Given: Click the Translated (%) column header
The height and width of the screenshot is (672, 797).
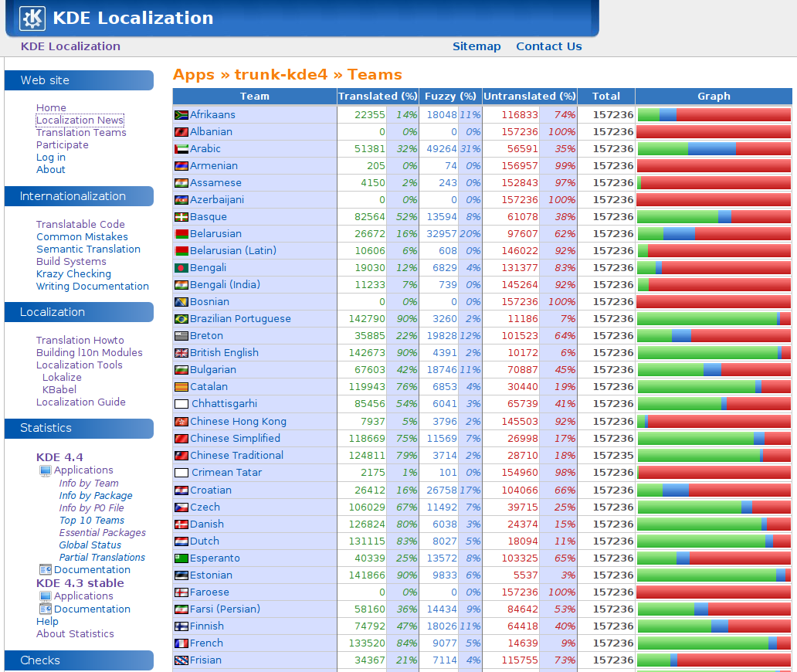Looking at the screenshot, I should 378,97.
